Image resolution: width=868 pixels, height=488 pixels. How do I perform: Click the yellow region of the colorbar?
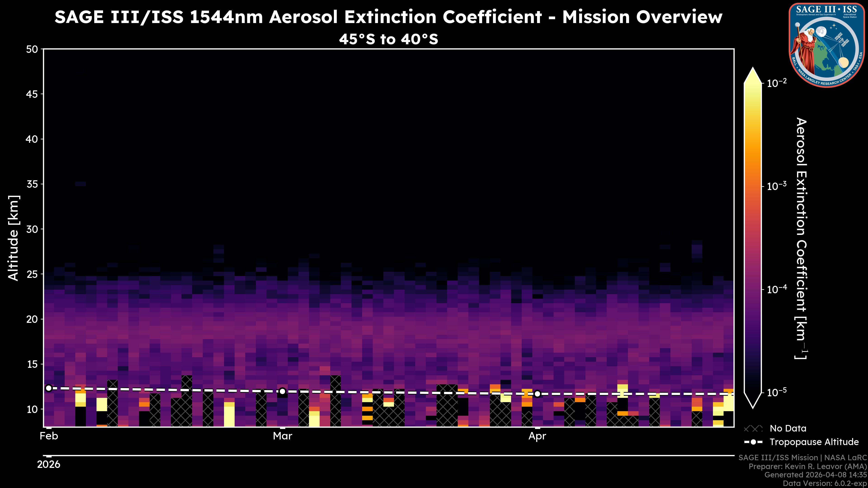(753, 101)
